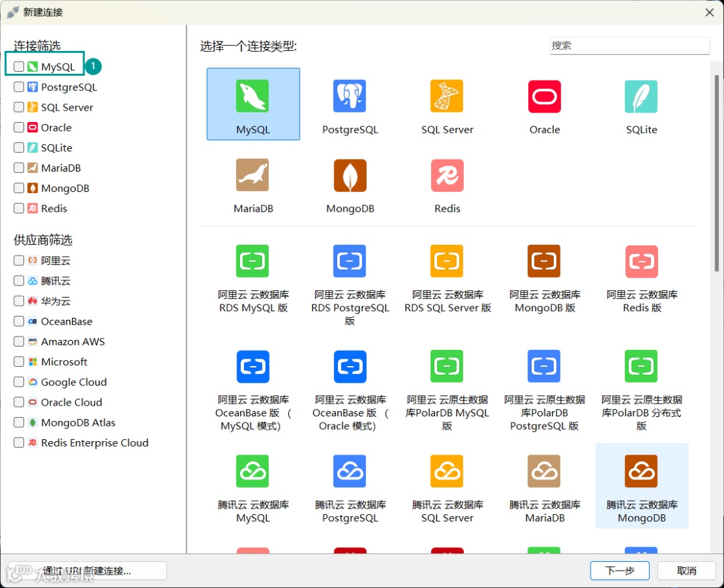724x588 pixels.
Task: Toggle the OceanBase vendor checkbox
Action: [19, 321]
